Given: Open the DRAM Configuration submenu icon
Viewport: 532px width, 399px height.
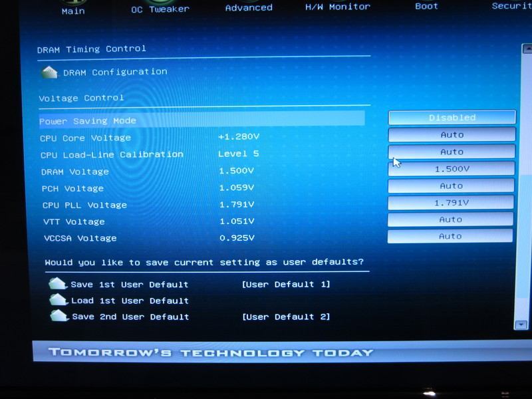Looking at the screenshot, I should (49, 72).
